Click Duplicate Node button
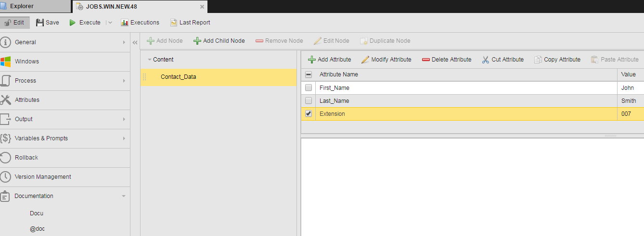 click(385, 41)
